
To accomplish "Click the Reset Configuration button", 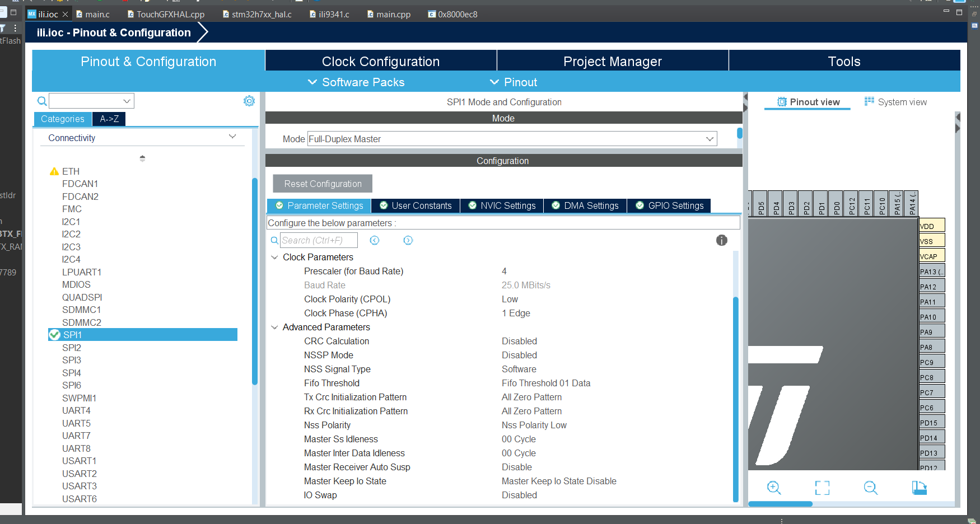I will pos(322,183).
